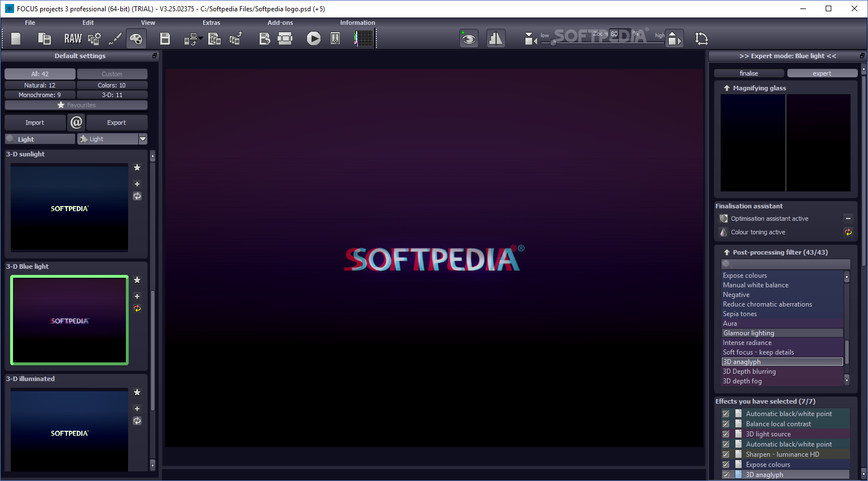Click the open image files toolbar icon
868x481 pixels.
[x=44, y=38]
